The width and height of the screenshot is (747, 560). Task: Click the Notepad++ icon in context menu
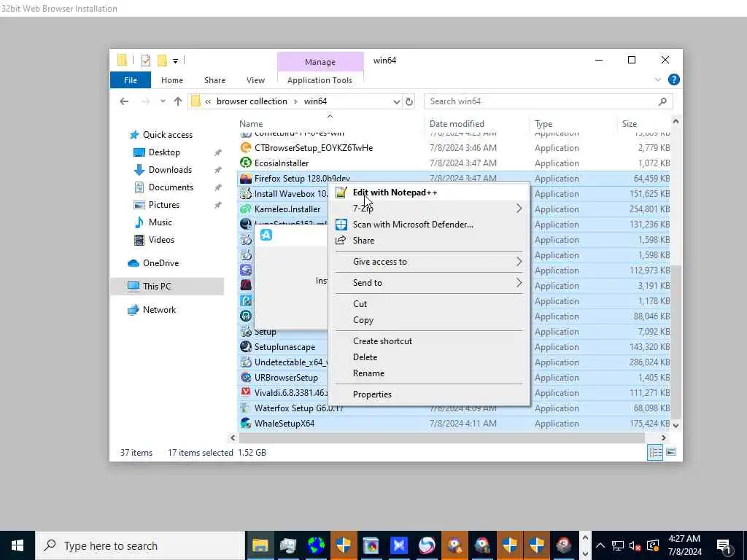(341, 192)
